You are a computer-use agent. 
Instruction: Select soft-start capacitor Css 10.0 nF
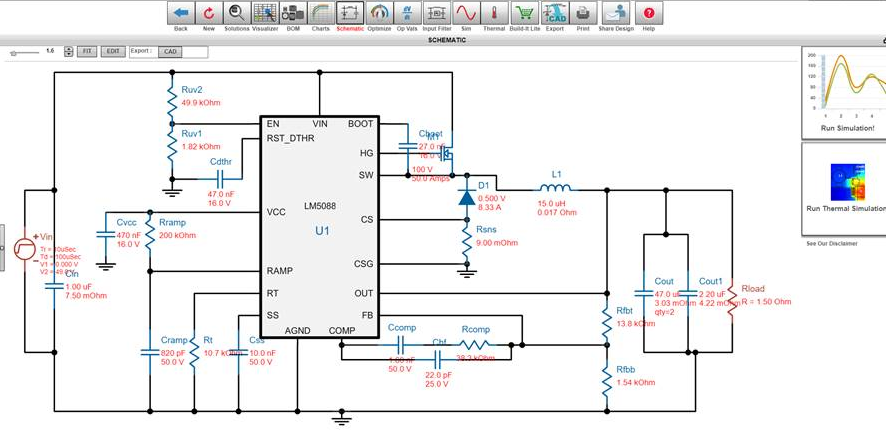[x=239, y=352]
